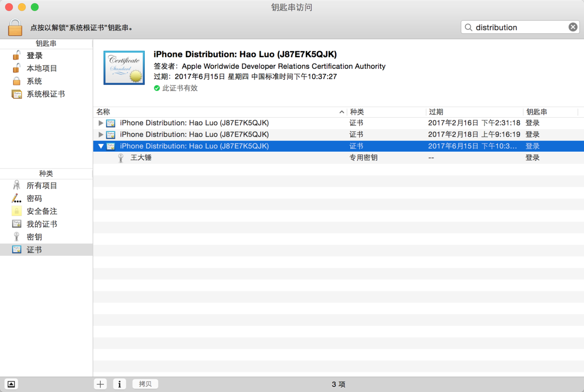Click the 安全备注 note icon
Image resolution: width=584 pixels, height=392 pixels.
(16, 211)
